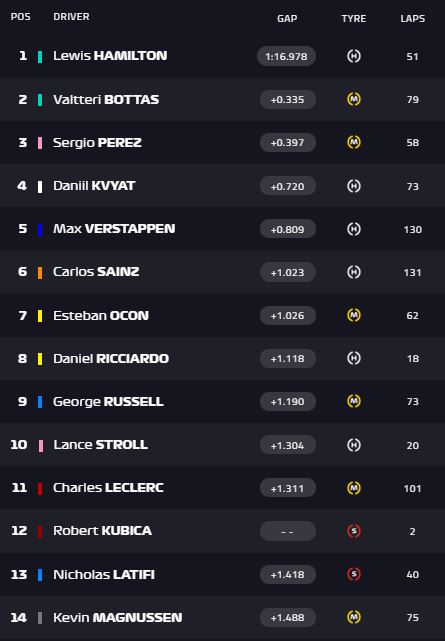Open Lewis HAMILTON driver name
This screenshot has height=641, width=445.
tap(110, 56)
